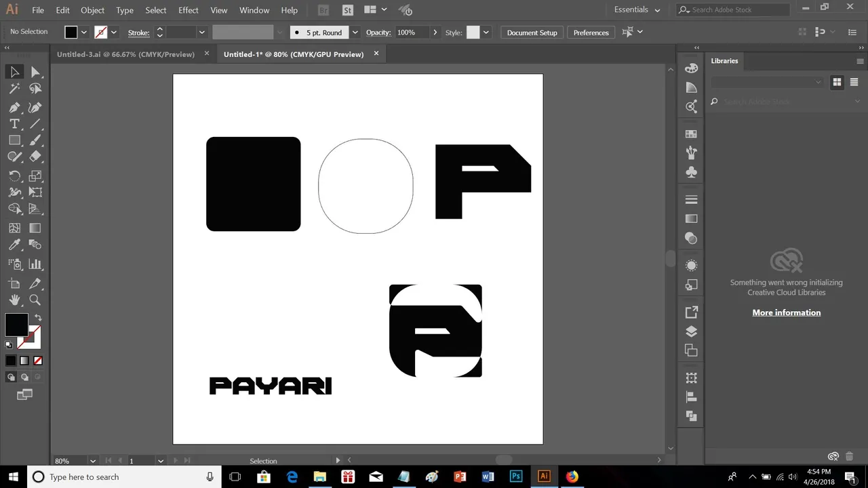Enable Draw Behind mode
This screenshot has height=488, width=868.
(24, 377)
